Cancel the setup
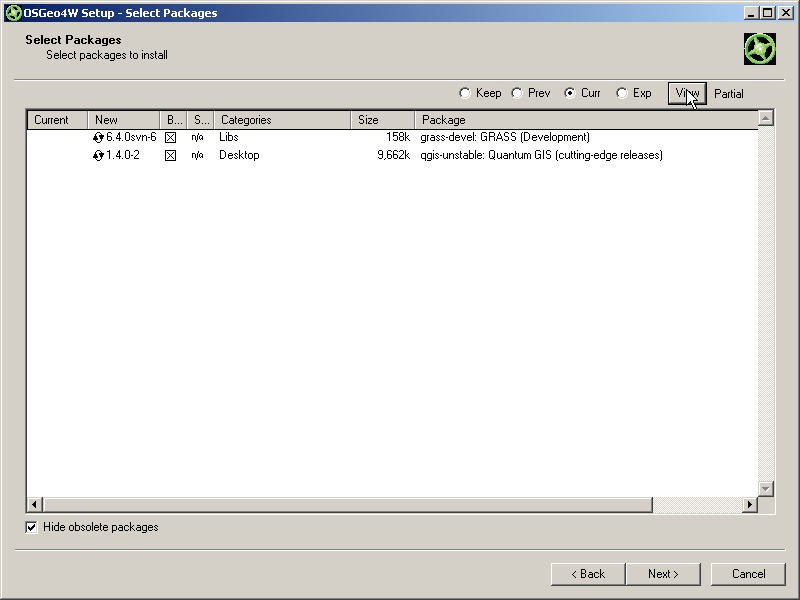This screenshot has height=600, width=800. [x=748, y=574]
